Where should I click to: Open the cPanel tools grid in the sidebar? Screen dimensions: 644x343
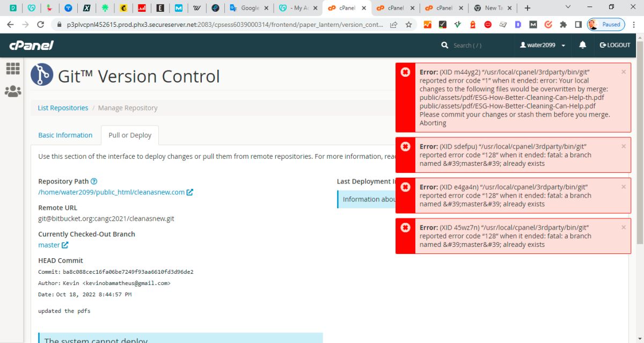click(x=13, y=68)
